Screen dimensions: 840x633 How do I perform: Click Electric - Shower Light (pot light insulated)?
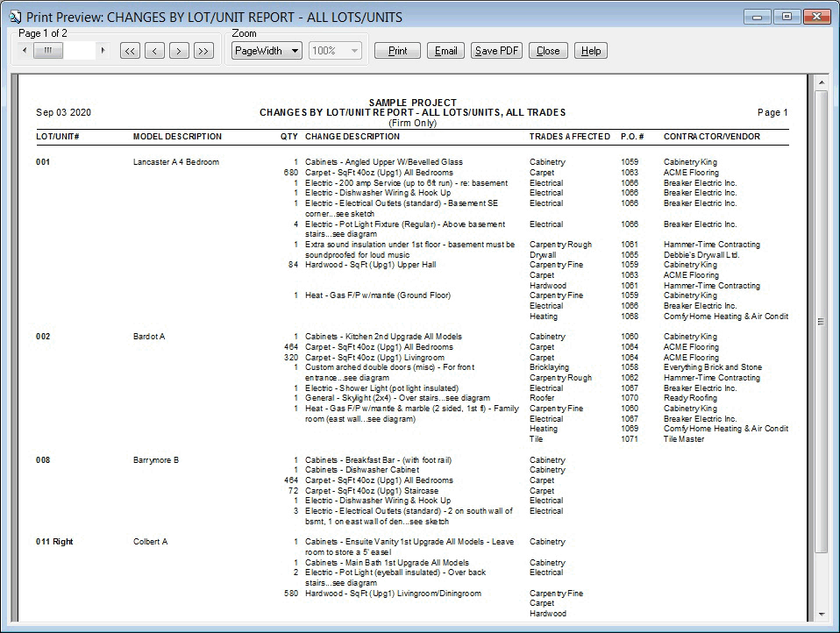[x=382, y=388]
